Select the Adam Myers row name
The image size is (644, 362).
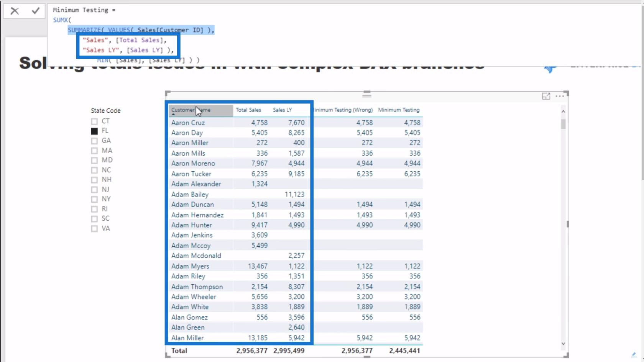pos(190,266)
